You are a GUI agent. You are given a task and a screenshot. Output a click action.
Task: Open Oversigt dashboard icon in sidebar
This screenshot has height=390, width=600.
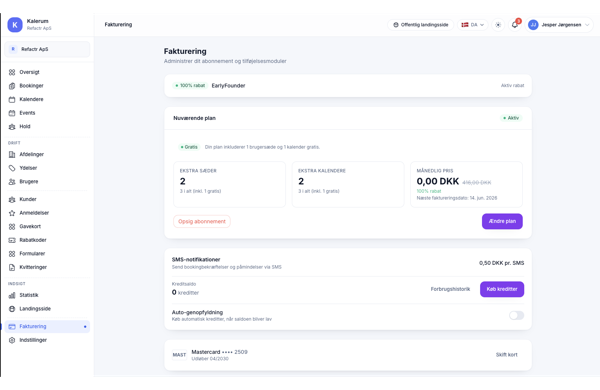click(12, 72)
